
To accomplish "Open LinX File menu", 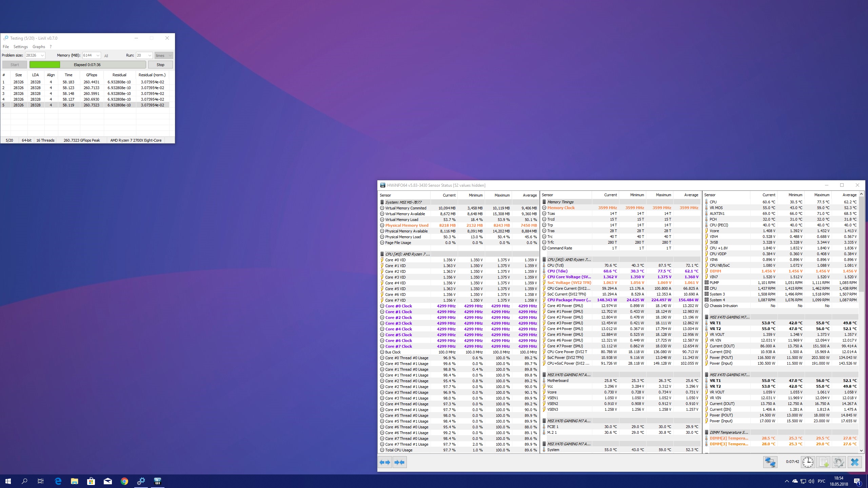I will (x=6, y=47).
